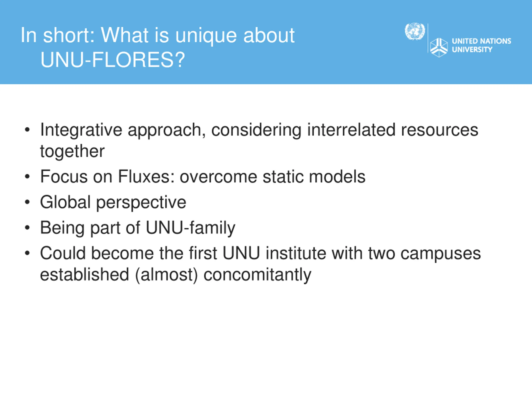
Task: Click the word 'together' in first bullet
Action: [x=72, y=151]
